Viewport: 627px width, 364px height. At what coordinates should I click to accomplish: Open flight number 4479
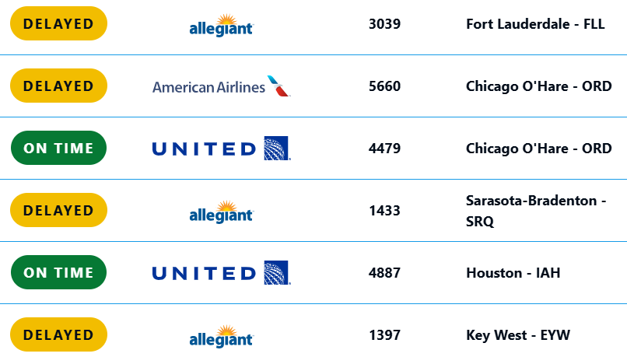coord(384,149)
